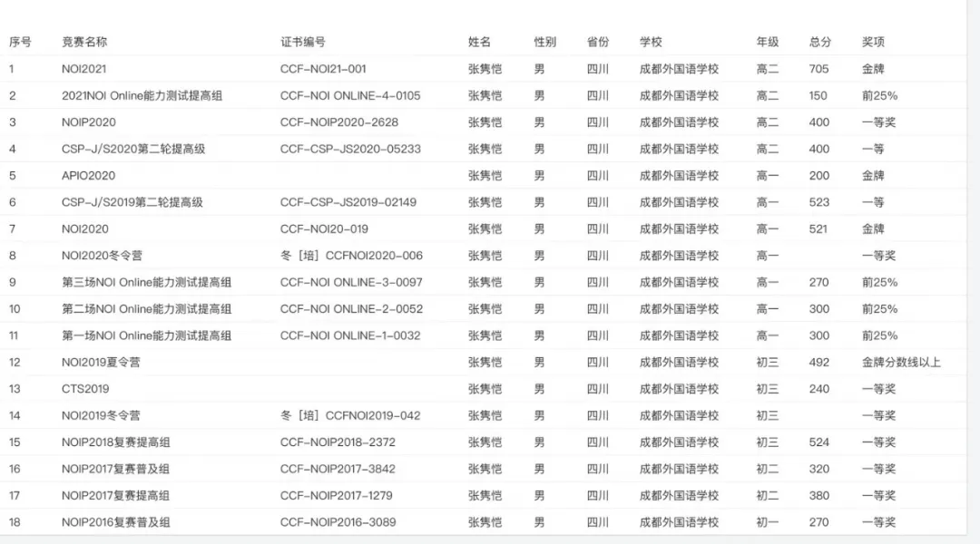Click total score 200 in APIO2020 row
The height and width of the screenshot is (544, 980).
(x=819, y=176)
